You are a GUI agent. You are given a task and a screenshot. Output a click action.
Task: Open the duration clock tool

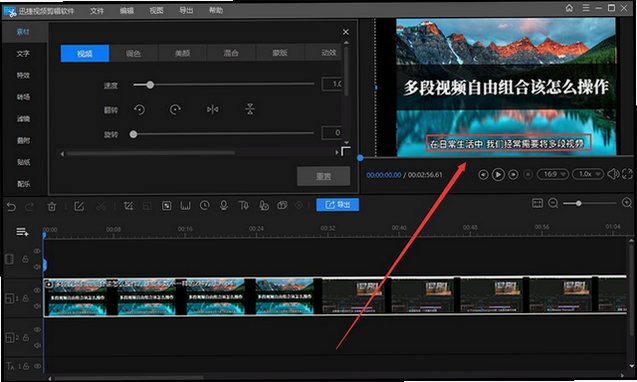tap(204, 206)
